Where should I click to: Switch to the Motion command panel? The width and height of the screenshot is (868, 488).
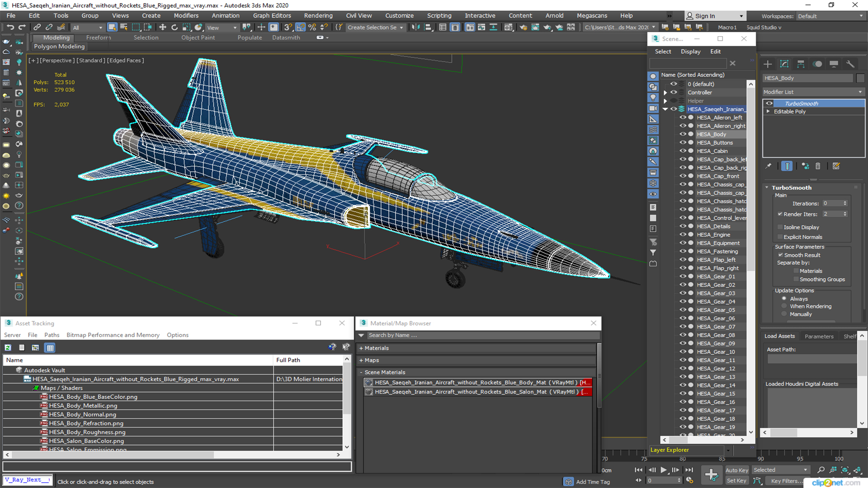coord(817,64)
